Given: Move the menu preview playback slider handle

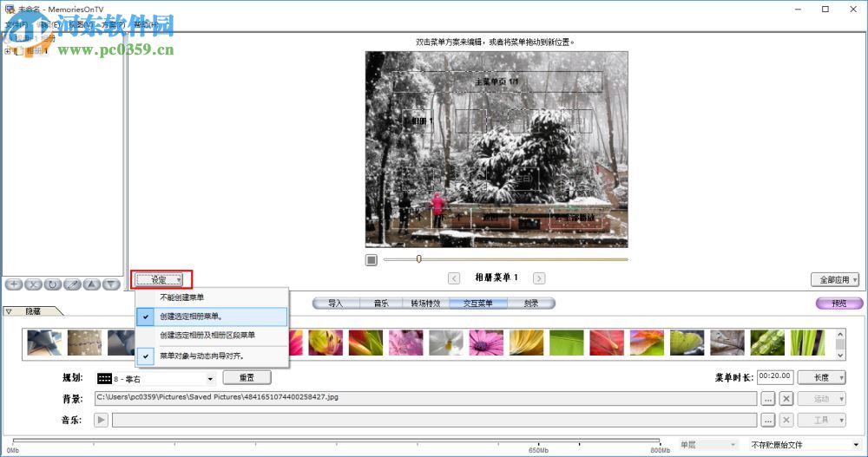Looking at the screenshot, I should click(419, 259).
